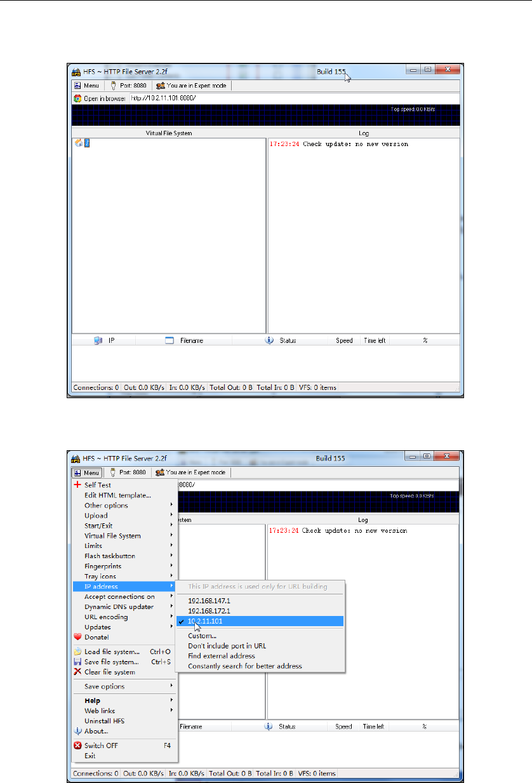Expand the Save options submenu

(x=124, y=686)
